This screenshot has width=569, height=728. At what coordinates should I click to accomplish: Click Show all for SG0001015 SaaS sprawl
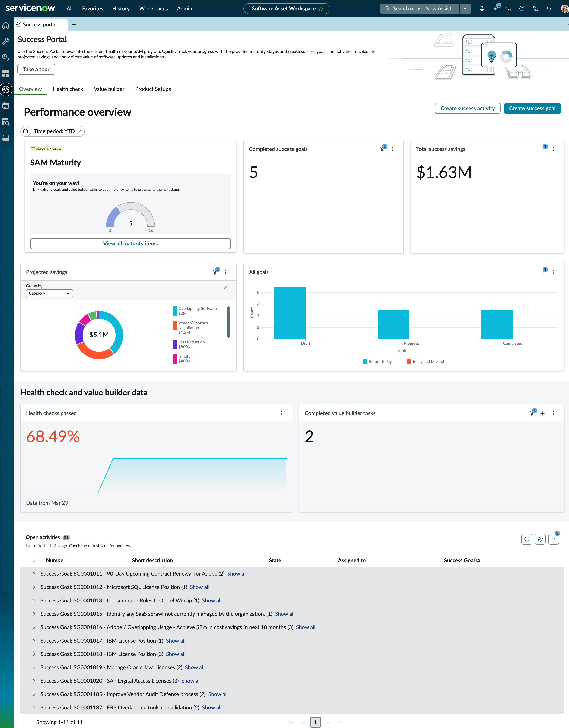point(284,614)
